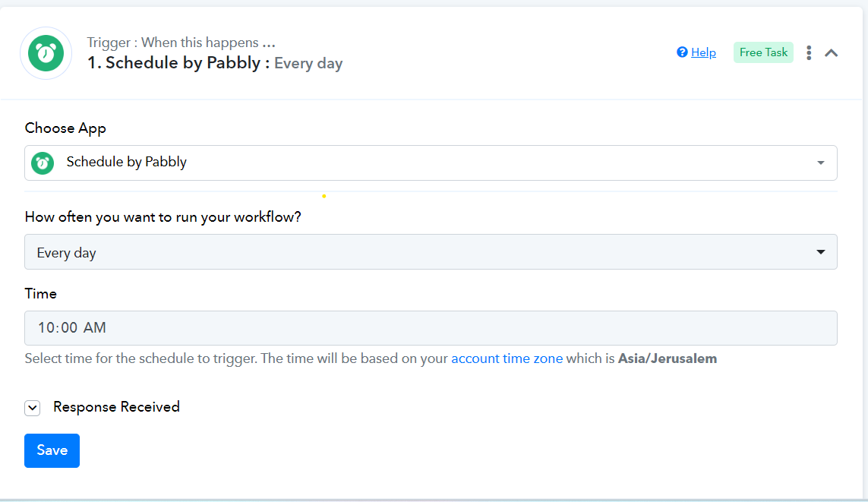Expand the Response Received section
Screen dimensions: 868x502
point(33,408)
